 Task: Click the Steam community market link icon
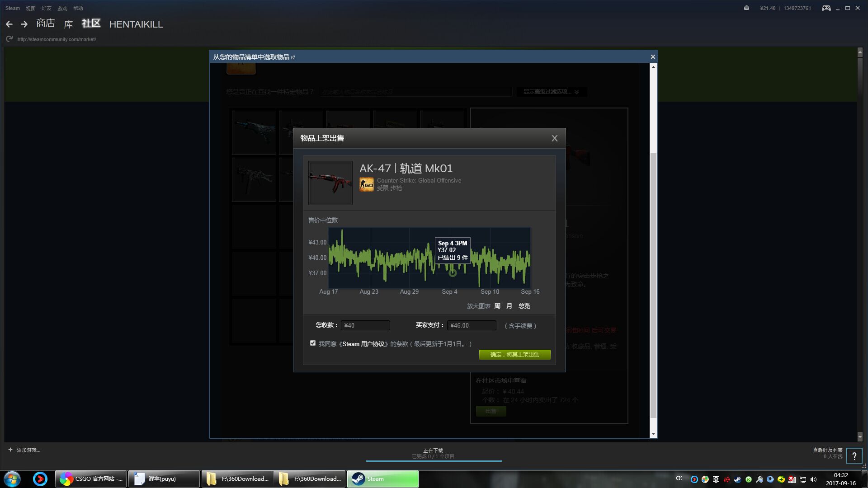click(293, 56)
